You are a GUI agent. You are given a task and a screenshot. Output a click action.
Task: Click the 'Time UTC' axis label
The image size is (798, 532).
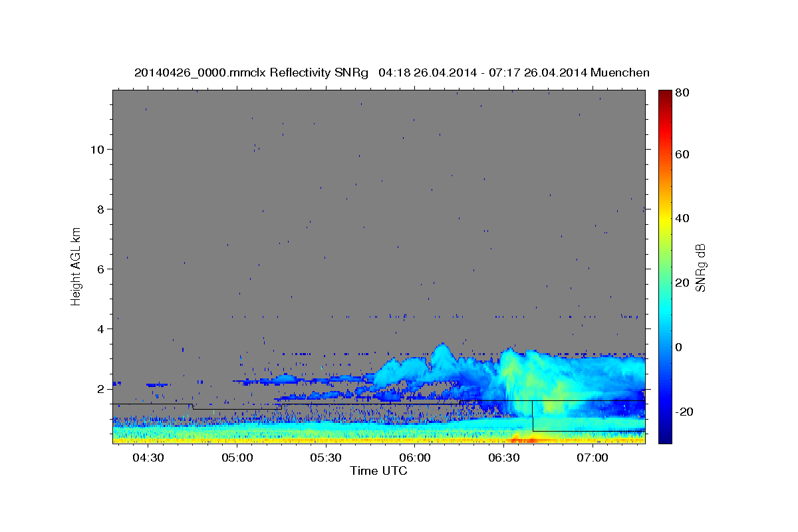(x=378, y=471)
